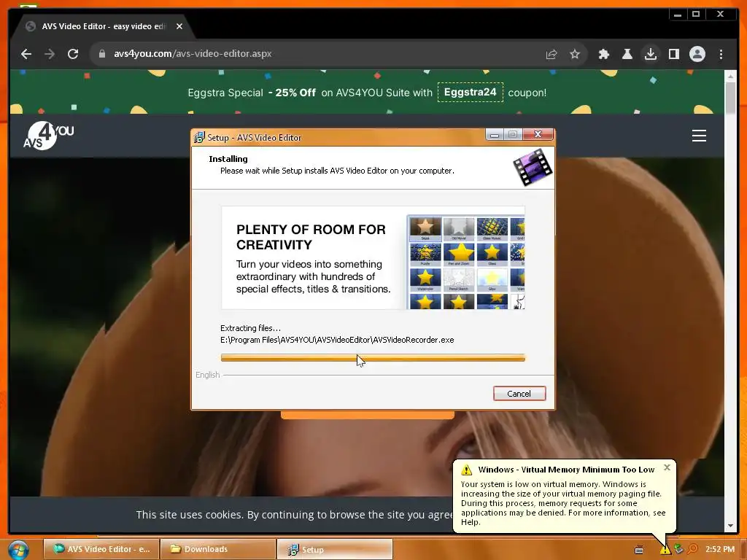Click the setup title bar icon
This screenshot has width=747, height=560.
[x=199, y=138]
